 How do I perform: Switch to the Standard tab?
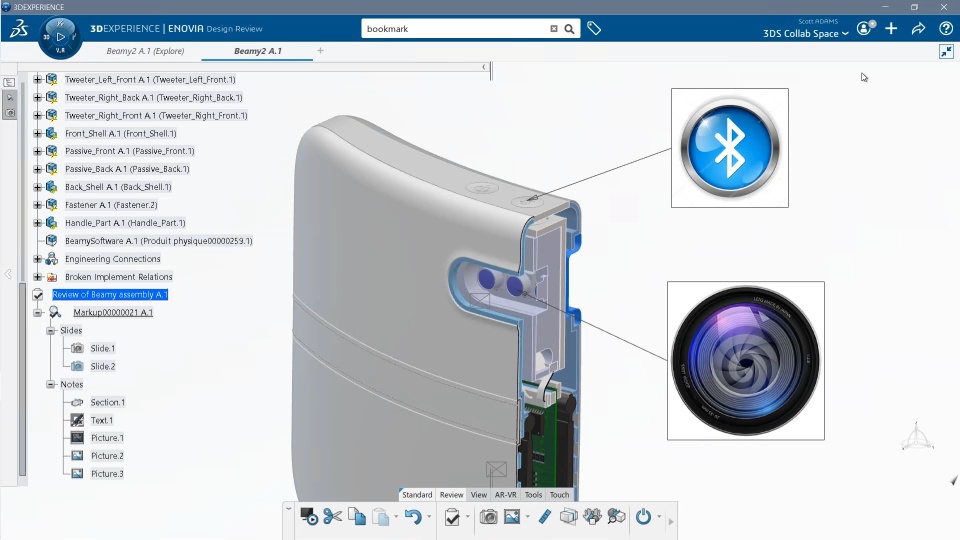[x=417, y=495]
